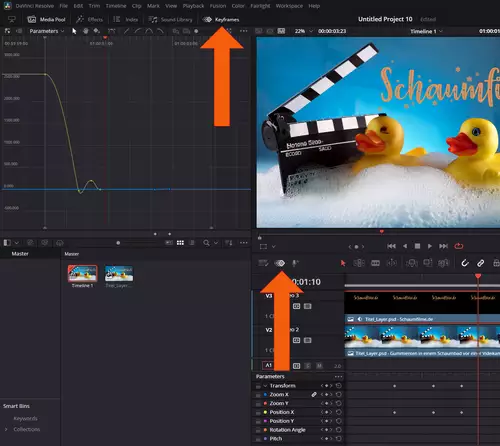Toggle timeline snapping magnet

[x=465, y=263]
